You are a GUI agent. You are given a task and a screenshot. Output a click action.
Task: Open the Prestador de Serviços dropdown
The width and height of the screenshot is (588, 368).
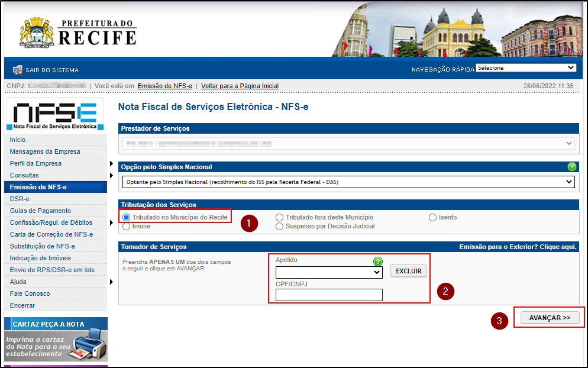click(x=348, y=144)
